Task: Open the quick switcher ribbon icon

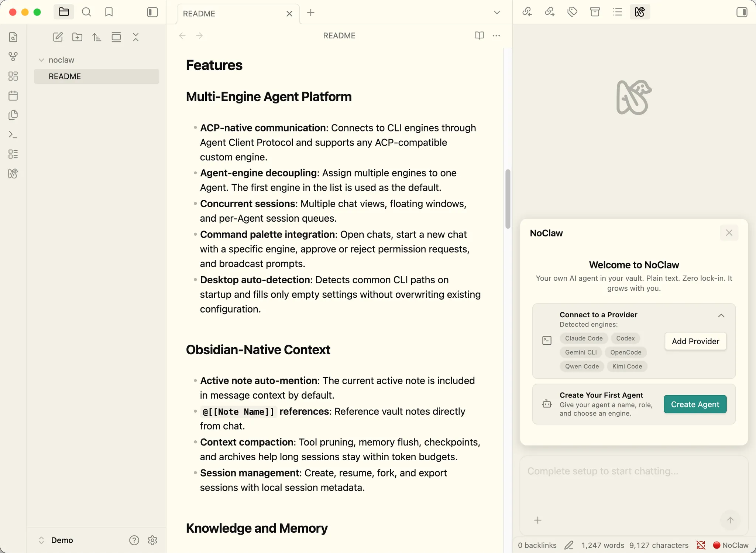Action: pos(13,37)
